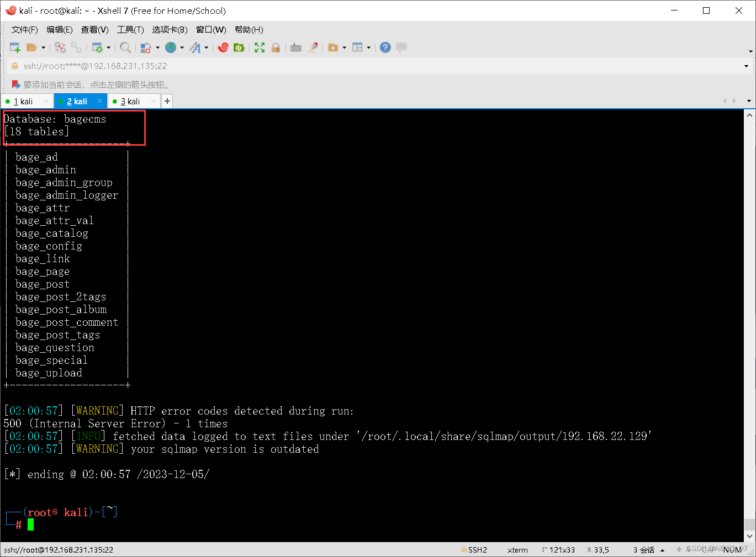The height and width of the screenshot is (557, 756).
Task: Open the 选项卡(B) menu
Action: point(170,30)
